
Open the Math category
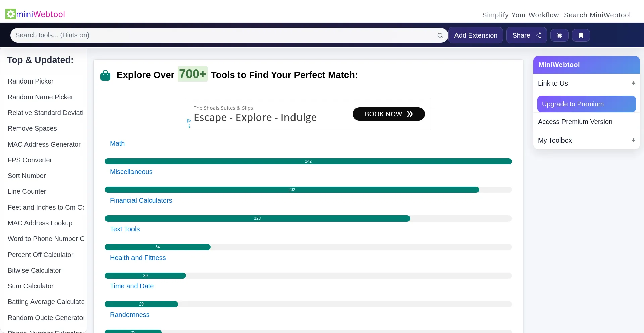117,143
